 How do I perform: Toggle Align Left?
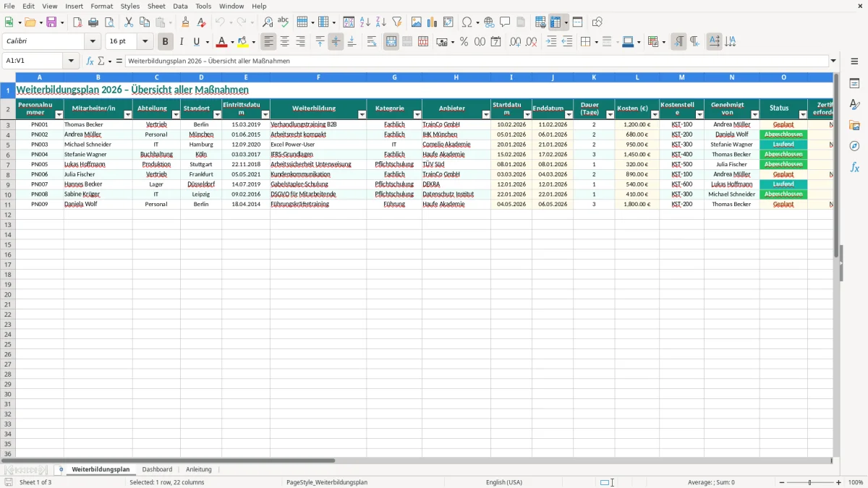(x=268, y=42)
